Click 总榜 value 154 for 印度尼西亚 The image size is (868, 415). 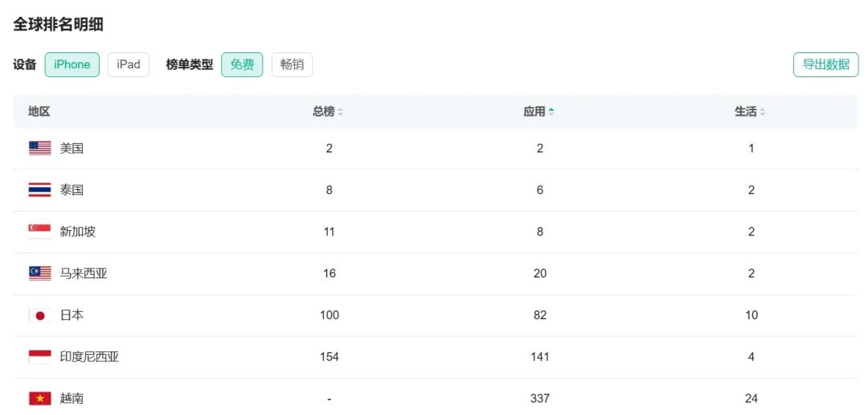click(330, 357)
